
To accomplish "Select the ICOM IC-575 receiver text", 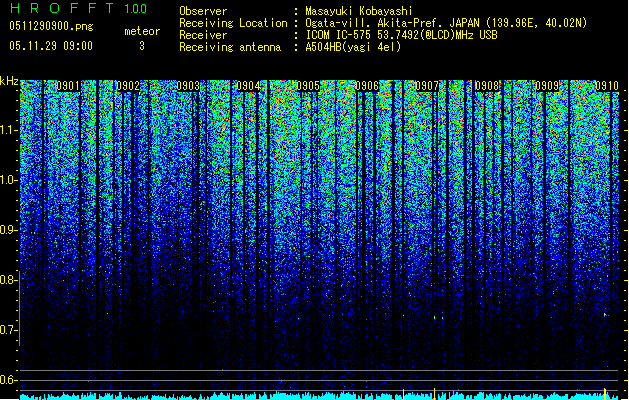I will pyautogui.click(x=401, y=35).
